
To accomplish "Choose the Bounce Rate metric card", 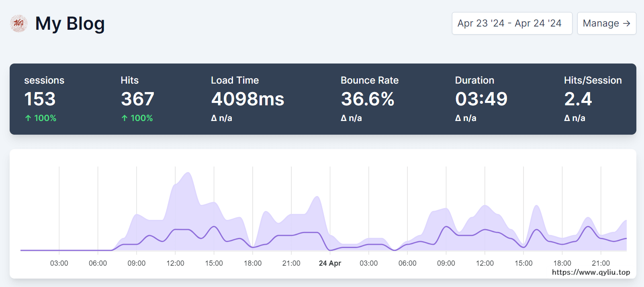I will [368, 99].
